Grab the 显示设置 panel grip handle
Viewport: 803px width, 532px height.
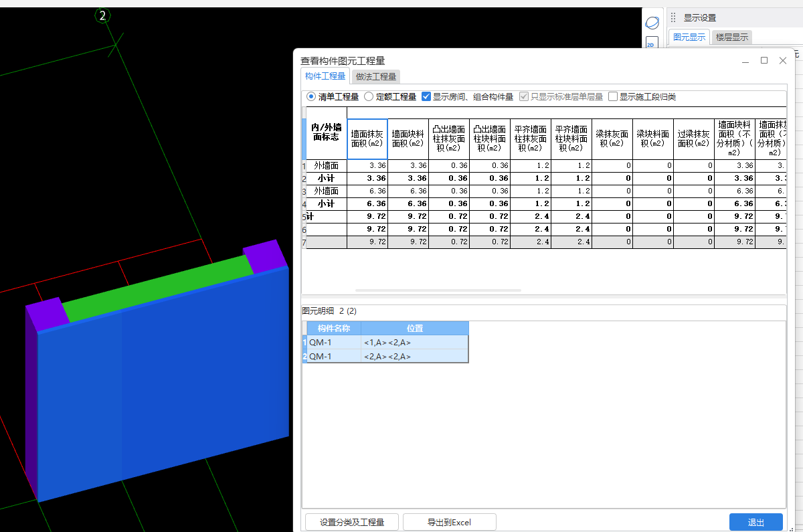[673, 18]
